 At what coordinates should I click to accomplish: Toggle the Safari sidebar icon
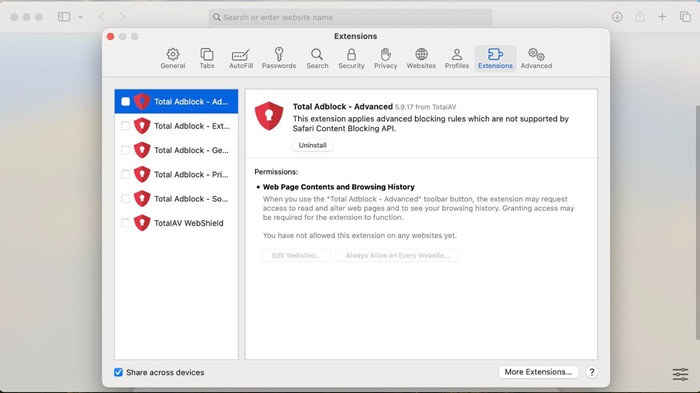[x=64, y=17]
